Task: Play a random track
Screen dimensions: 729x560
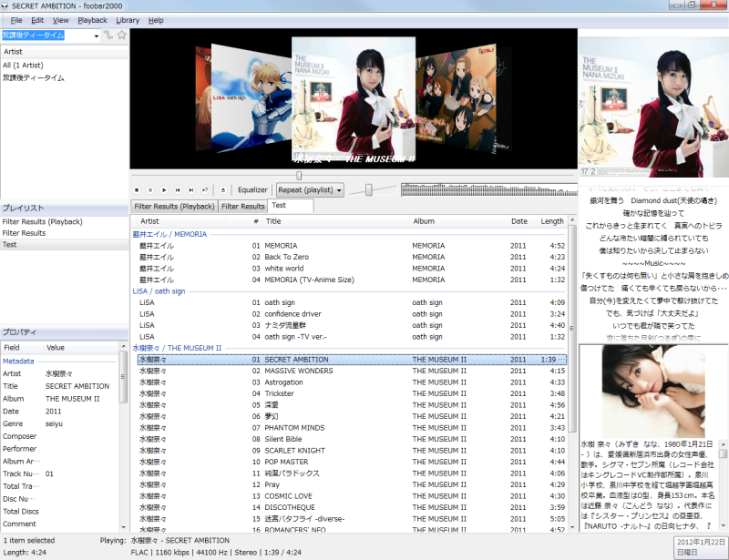Action: [204, 190]
